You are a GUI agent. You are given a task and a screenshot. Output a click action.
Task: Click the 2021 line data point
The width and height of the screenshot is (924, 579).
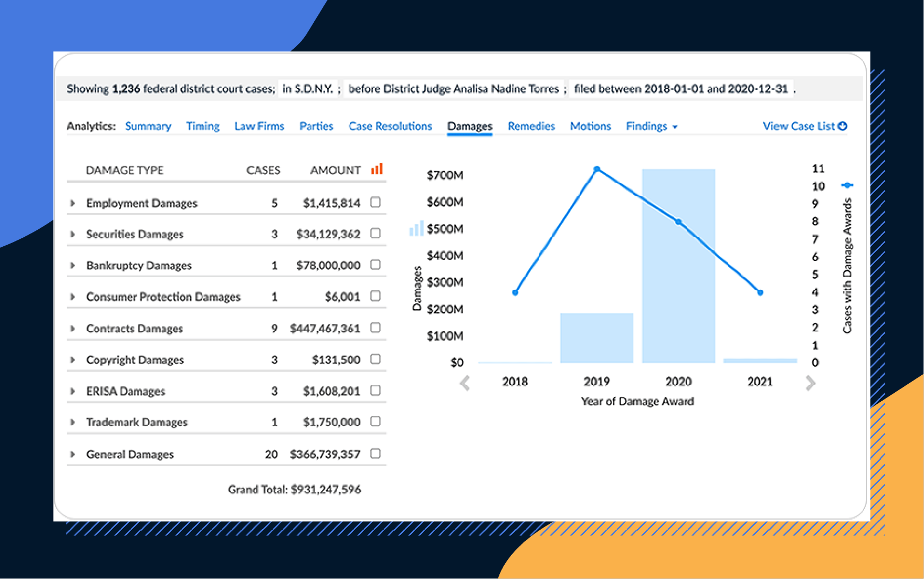[760, 292]
